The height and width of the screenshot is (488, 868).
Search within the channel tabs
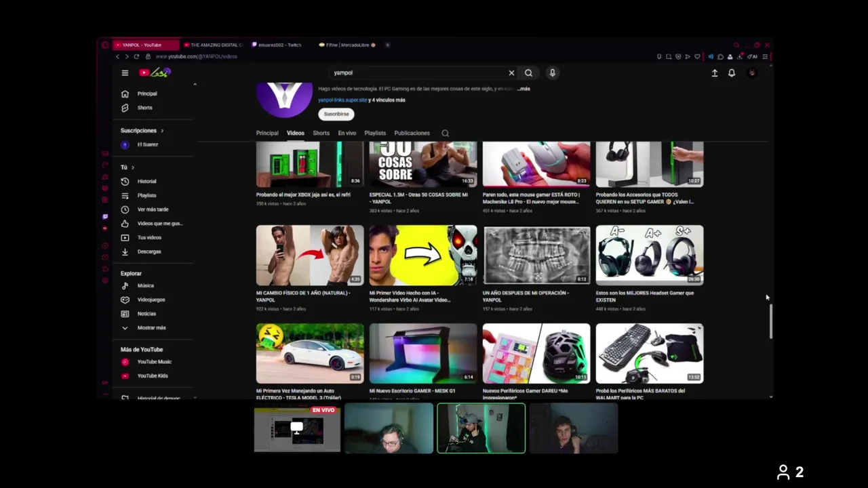(445, 134)
